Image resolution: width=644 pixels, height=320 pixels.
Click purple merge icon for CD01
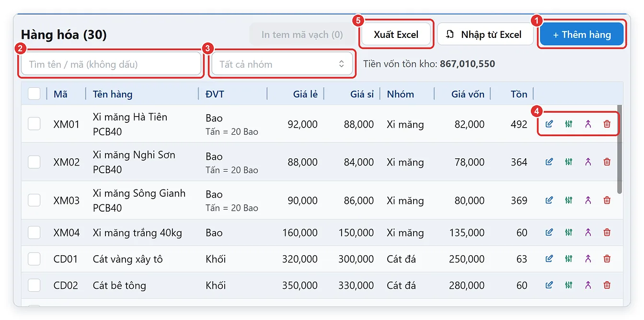(588, 259)
